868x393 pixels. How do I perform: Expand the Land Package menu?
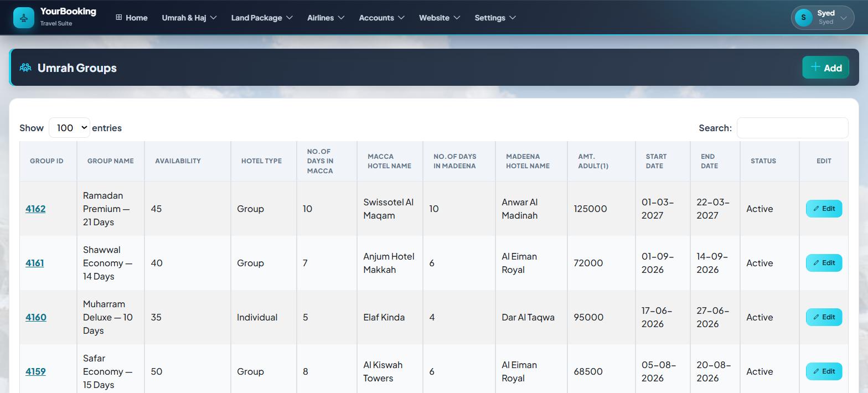[x=262, y=18]
